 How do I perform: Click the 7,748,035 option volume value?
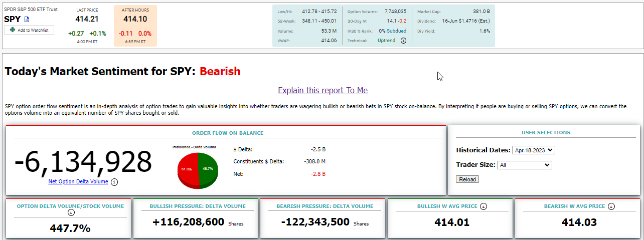click(x=395, y=11)
